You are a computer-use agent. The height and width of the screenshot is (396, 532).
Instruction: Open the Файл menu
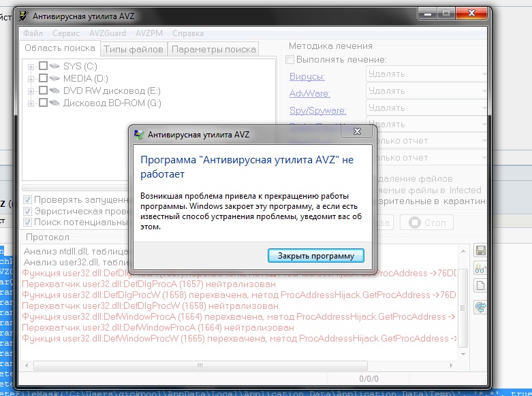pos(33,33)
